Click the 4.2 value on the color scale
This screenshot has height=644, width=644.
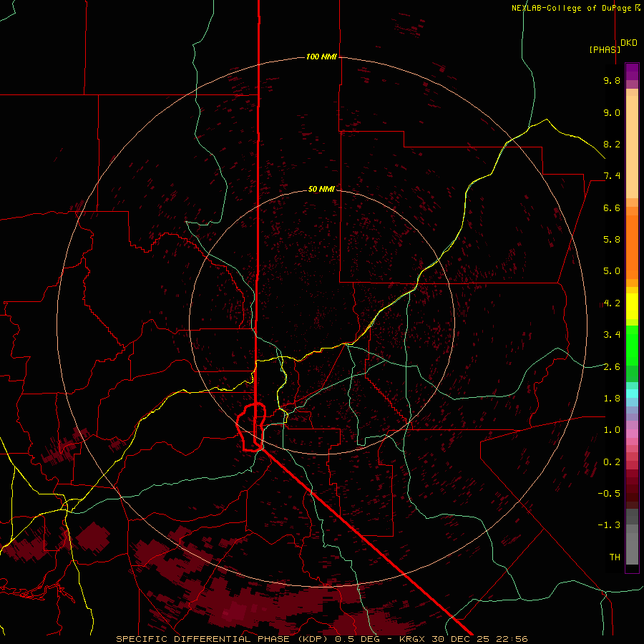coord(612,303)
